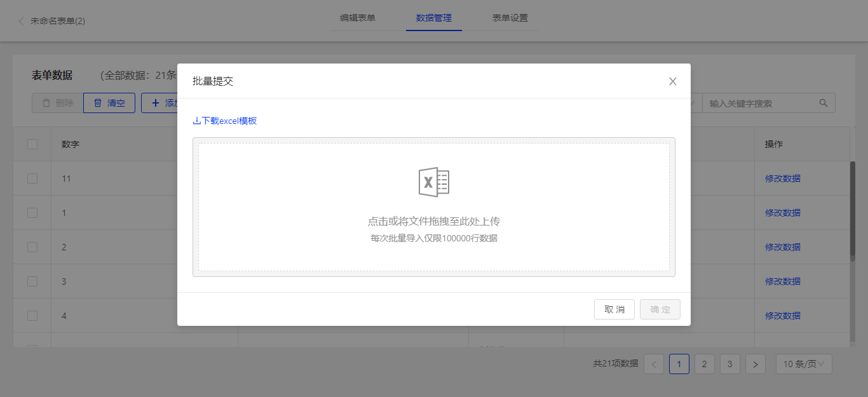Click 修改数据 for row 11

[x=783, y=178]
